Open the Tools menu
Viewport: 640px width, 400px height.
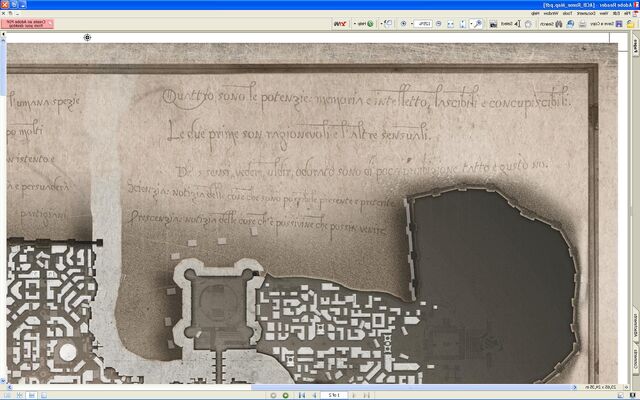(x=567, y=13)
